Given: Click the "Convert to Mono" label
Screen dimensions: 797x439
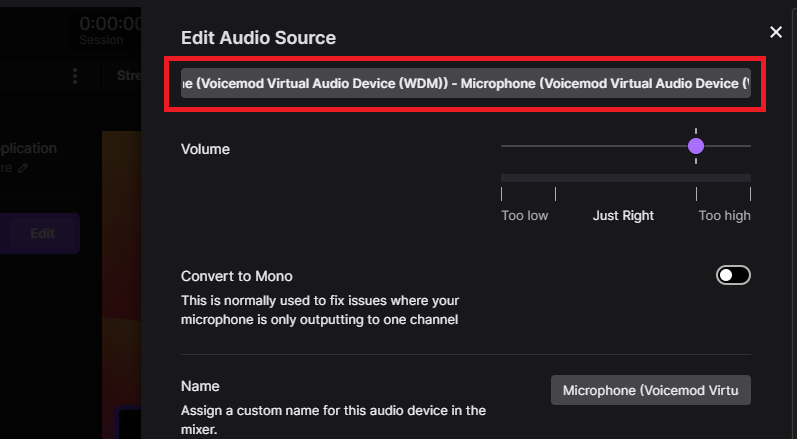Looking at the screenshot, I should [237, 276].
